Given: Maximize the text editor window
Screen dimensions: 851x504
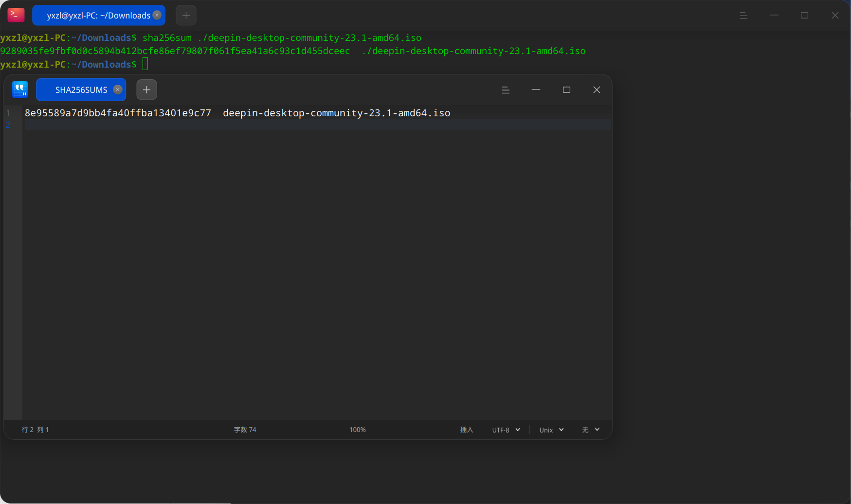Looking at the screenshot, I should pyautogui.click(x=566, y=90).
